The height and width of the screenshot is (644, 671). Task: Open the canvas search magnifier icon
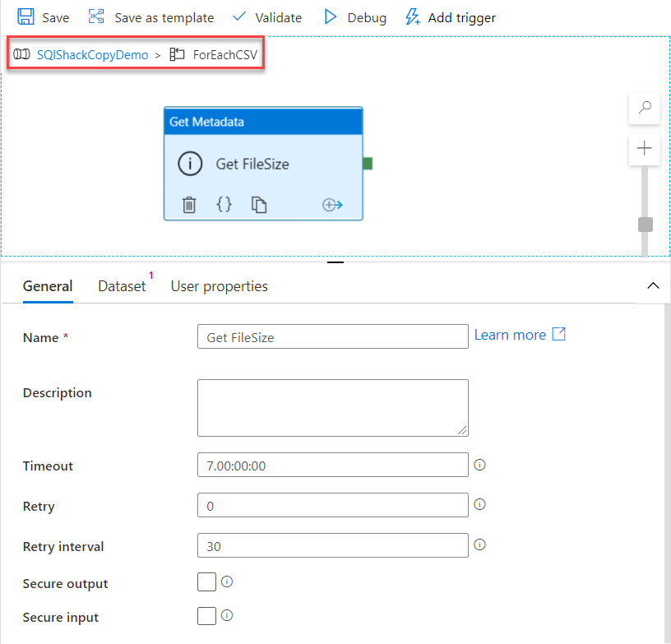click(x=644, y=109)
